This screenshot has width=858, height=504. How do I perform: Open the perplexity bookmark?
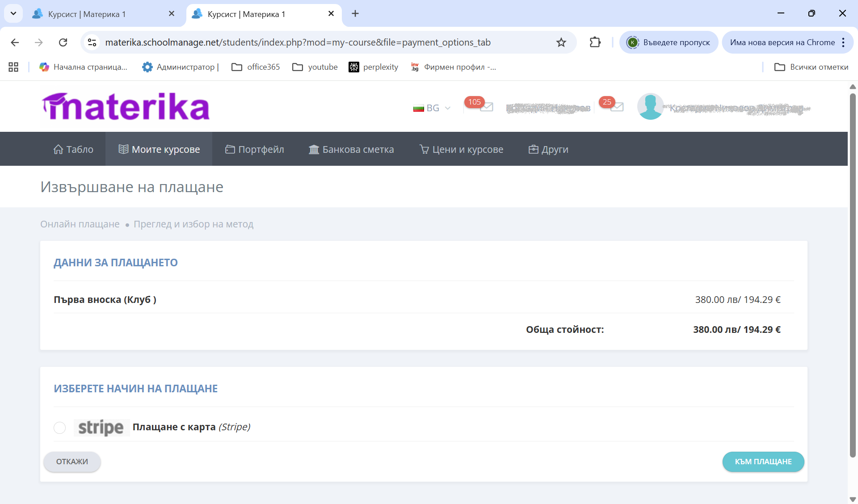pos(374,67)
